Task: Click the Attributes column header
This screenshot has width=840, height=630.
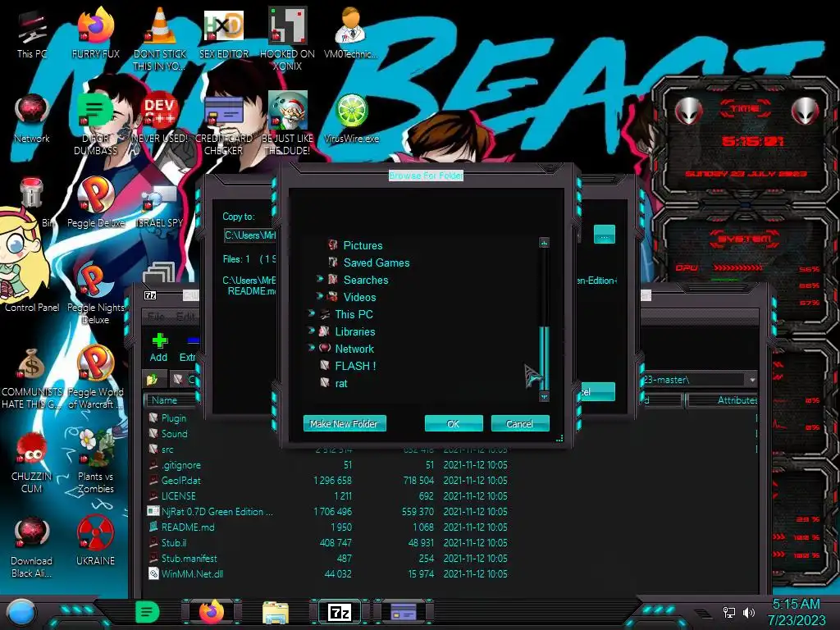Action: tap(722, 400)
